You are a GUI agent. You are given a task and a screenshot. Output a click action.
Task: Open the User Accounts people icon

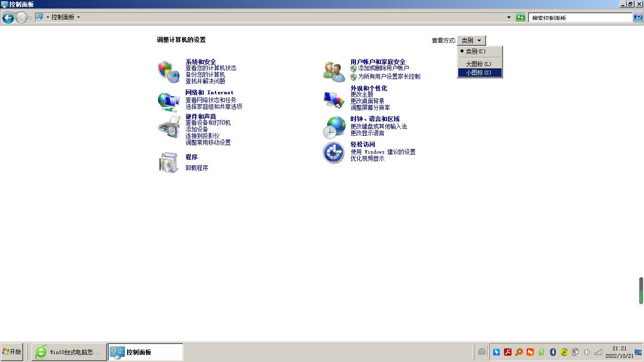(334, 72)
